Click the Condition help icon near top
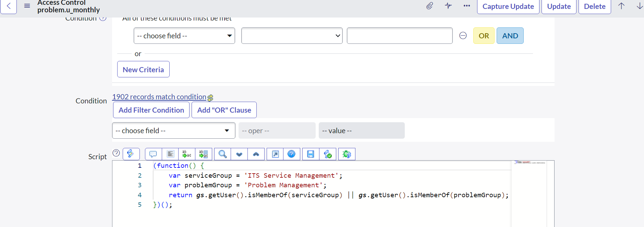Viewport: 644px width, 227px height. [x=103, y=18]
